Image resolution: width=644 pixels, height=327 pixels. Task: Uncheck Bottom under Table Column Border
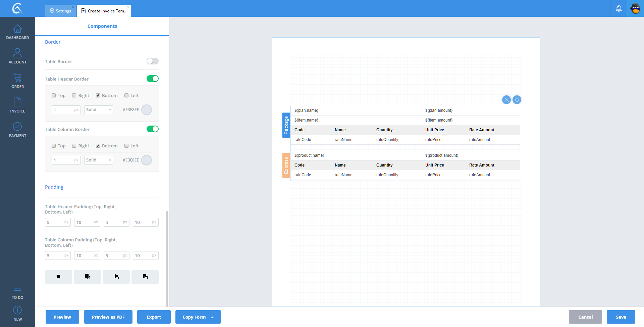pos(98,146)
